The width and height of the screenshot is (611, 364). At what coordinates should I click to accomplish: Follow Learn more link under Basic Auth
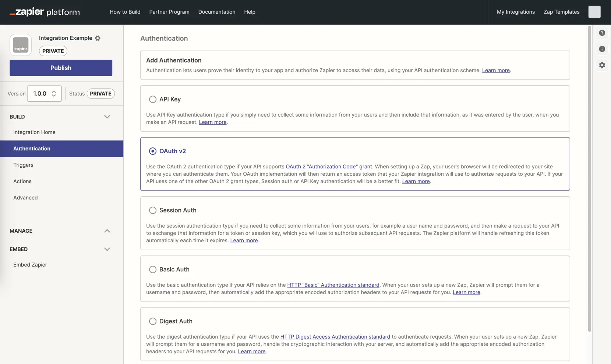pos(466,292)
